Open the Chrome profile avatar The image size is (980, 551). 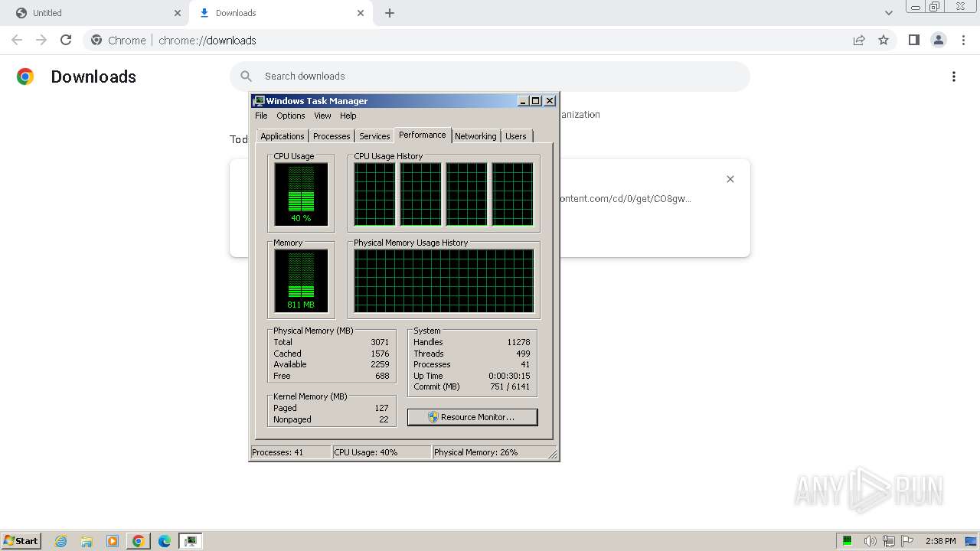938,40
